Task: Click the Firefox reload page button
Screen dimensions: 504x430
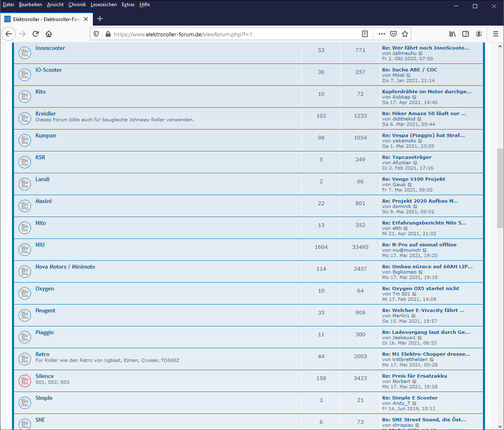Action: pyautogui.click(x=35, y=34)
